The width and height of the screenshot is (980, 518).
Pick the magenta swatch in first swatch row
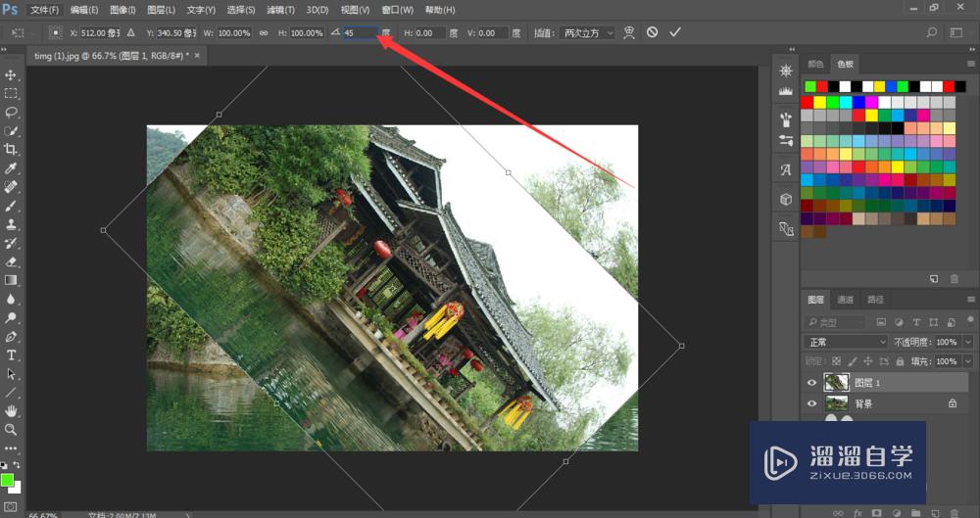tap(871, 103)
